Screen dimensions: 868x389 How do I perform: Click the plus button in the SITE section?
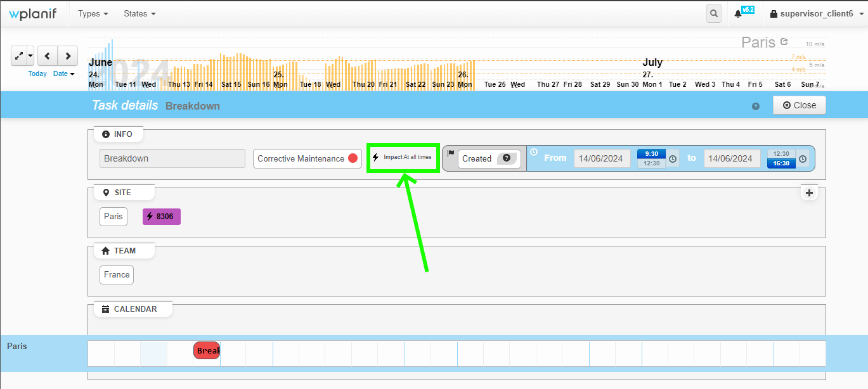pyautogui.click(x=809, y=192)
